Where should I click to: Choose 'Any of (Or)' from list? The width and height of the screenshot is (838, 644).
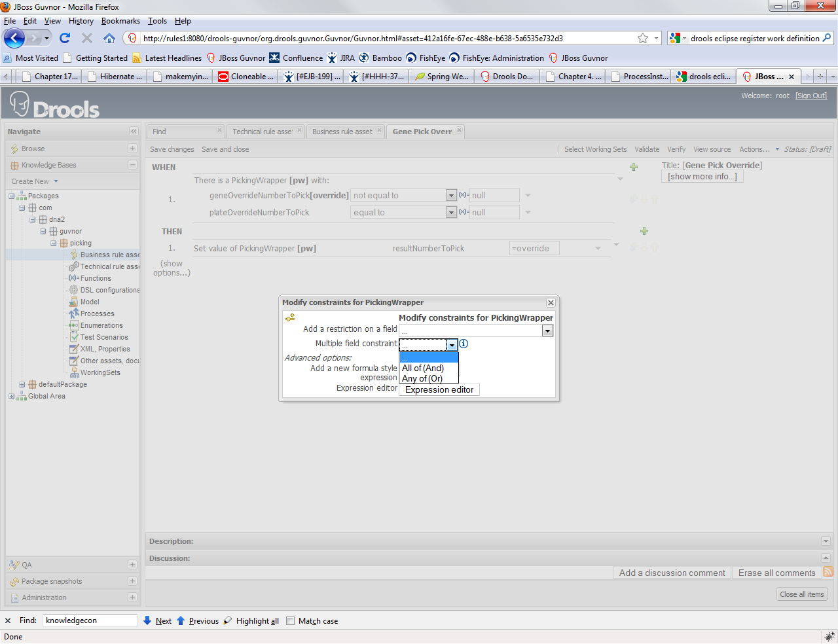[x=422, y=378]
